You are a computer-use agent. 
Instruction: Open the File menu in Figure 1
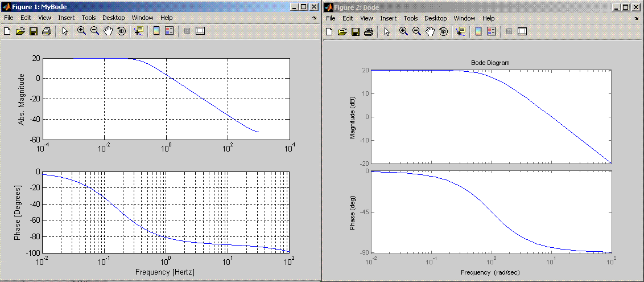(9, 18)
